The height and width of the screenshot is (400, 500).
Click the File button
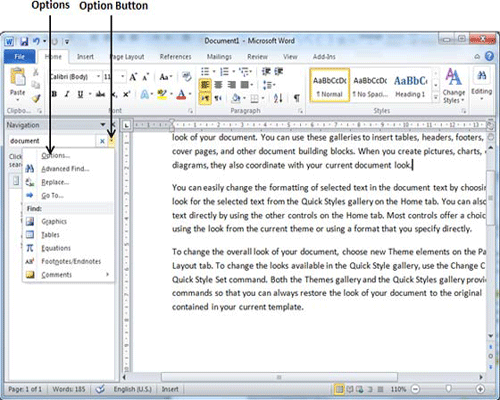tap(20, 57)
